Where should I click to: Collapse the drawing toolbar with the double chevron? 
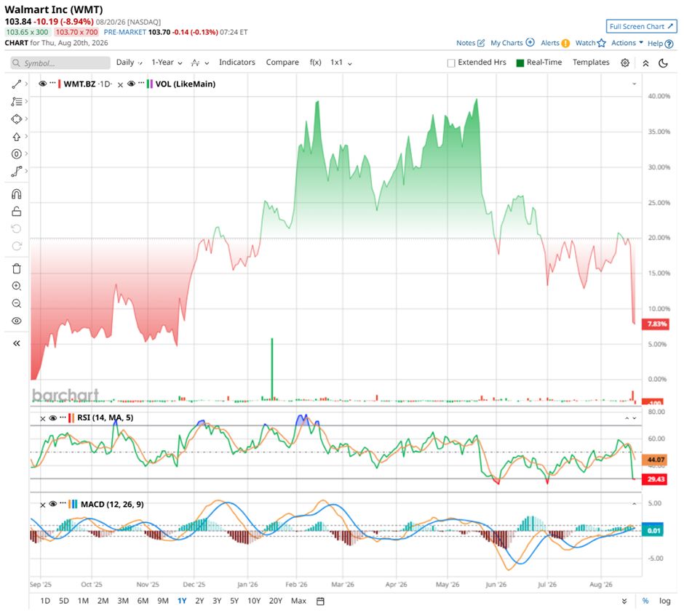pos(17,343)
